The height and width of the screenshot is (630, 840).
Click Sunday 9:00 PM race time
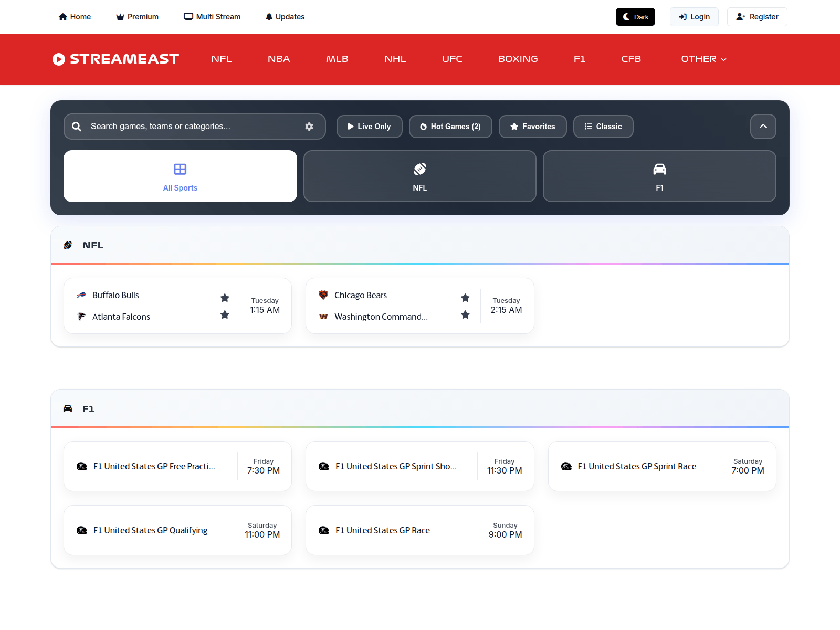coord(506,530)
